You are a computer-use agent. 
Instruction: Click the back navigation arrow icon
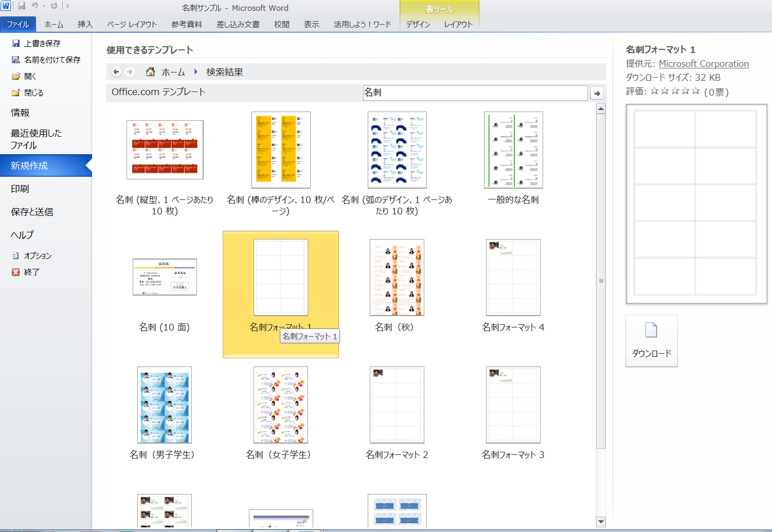click(x=116, y=72)
